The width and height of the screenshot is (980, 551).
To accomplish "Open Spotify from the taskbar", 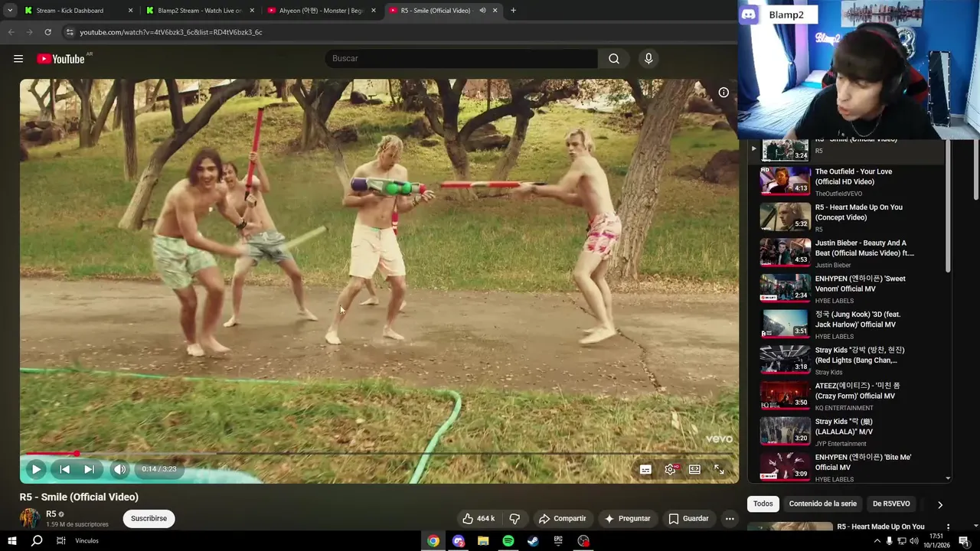I will click(508, 541).
